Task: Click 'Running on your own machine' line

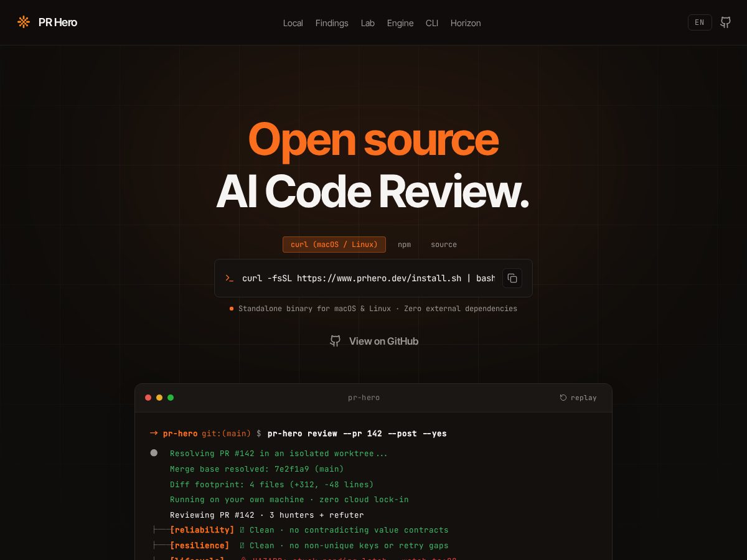Action: tap(289, 500)
